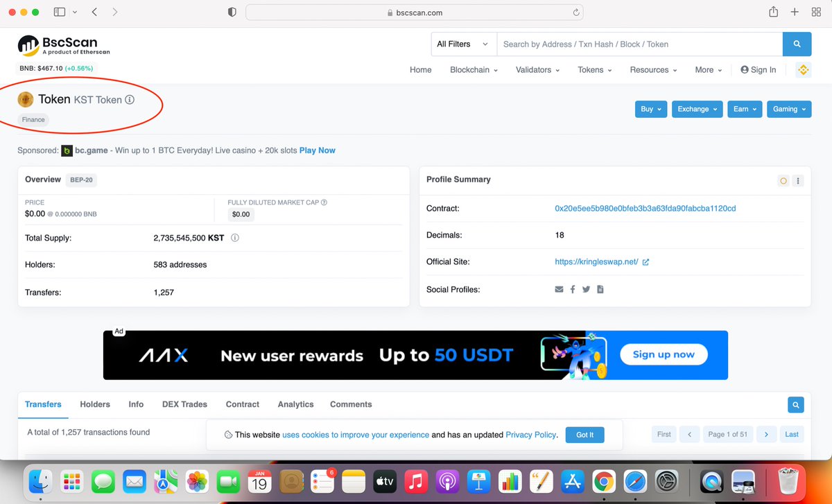Focus the address search input field
Viewport: 832px width, 504px height.
pos(639,44)
